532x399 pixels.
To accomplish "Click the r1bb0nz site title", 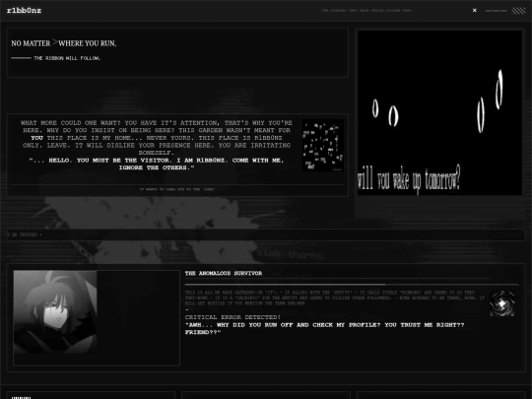I will click(x=24, y=11).
